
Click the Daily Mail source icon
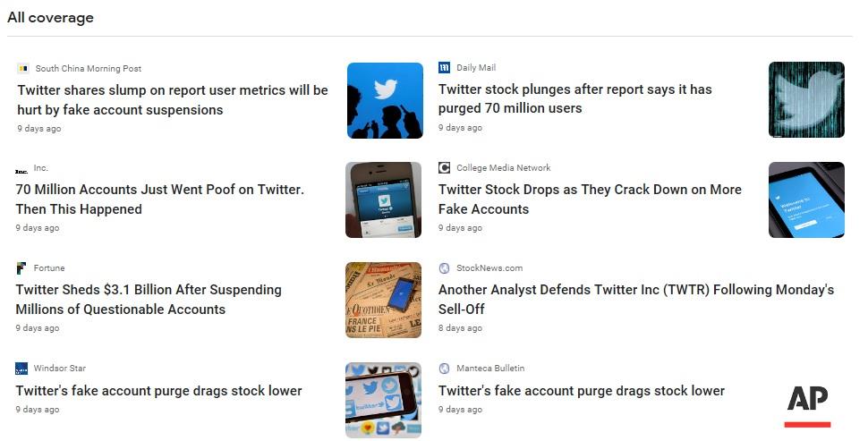(445, 68)
